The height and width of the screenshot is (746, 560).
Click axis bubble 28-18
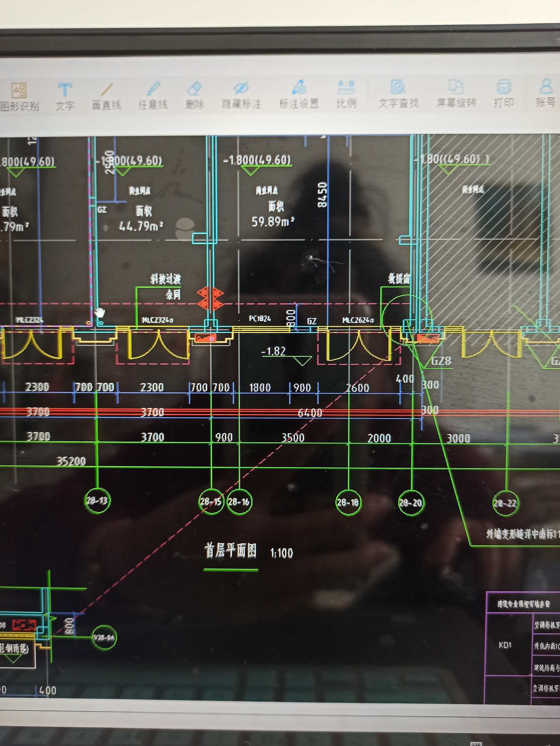[x=348, y=503]
